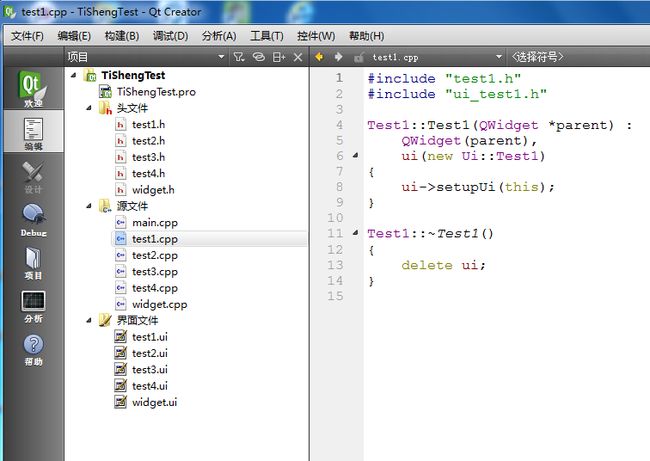Select test2.ui form file

click(150, 353)
